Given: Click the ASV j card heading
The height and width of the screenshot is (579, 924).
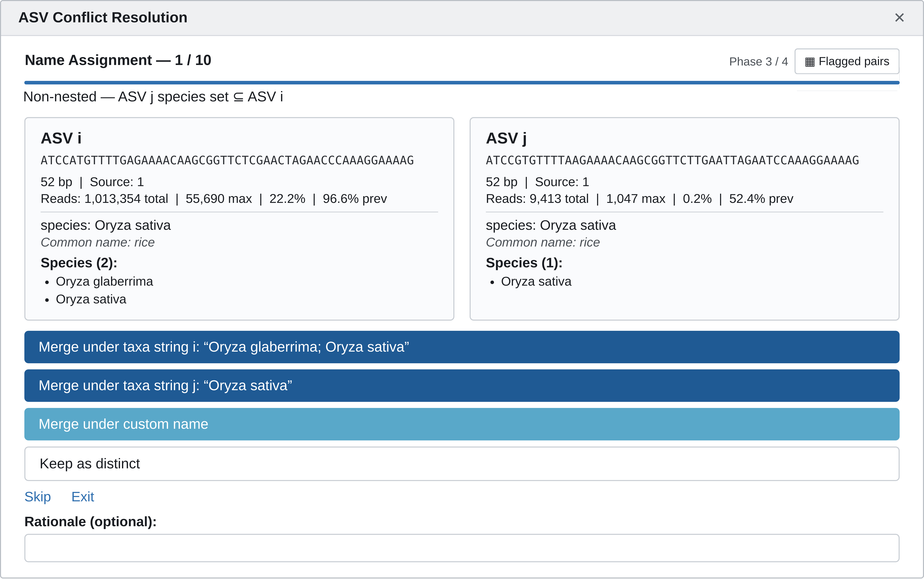Looking at the screenshot, I should (x=506, y=138).
